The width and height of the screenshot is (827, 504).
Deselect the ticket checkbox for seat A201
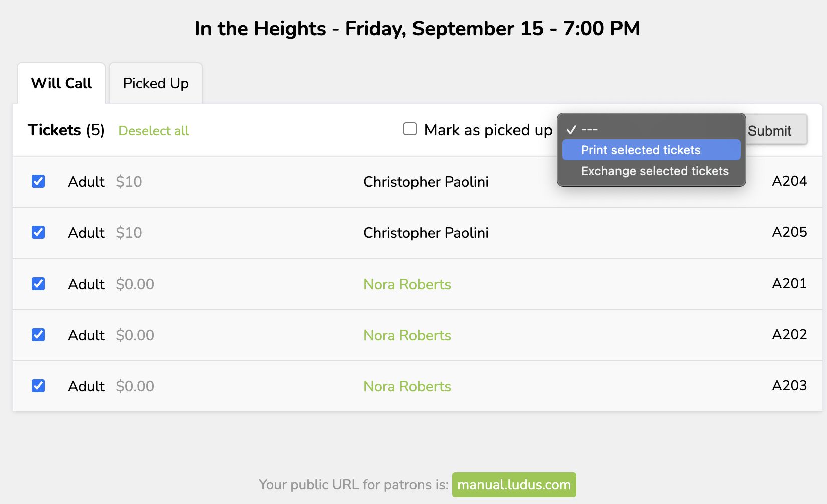click(x=38, y=284)
